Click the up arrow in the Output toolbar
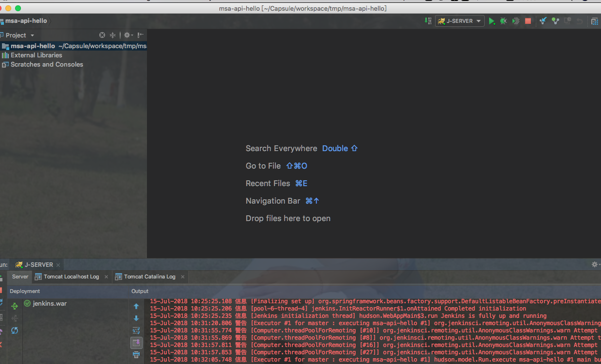 (x=136, y=306)
